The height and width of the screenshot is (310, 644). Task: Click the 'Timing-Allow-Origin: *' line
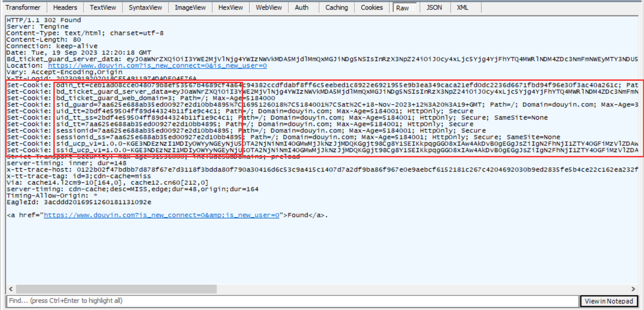tap(52, 196)
